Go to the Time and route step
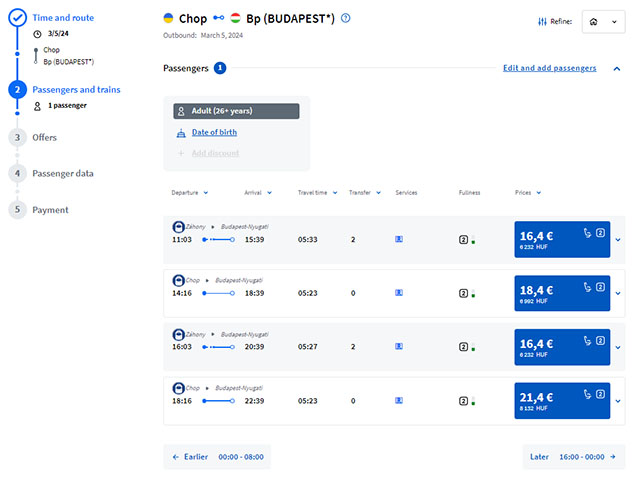 tap(63, 18)
